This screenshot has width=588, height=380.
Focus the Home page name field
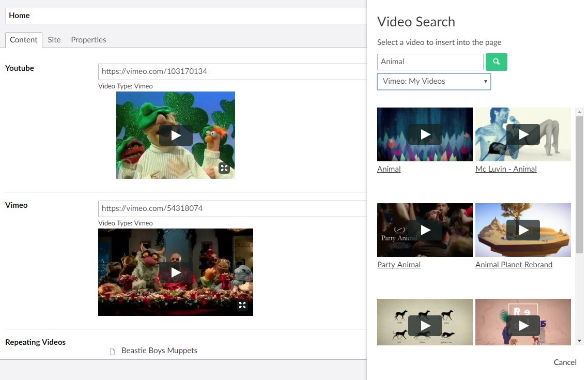coord(186,16)
